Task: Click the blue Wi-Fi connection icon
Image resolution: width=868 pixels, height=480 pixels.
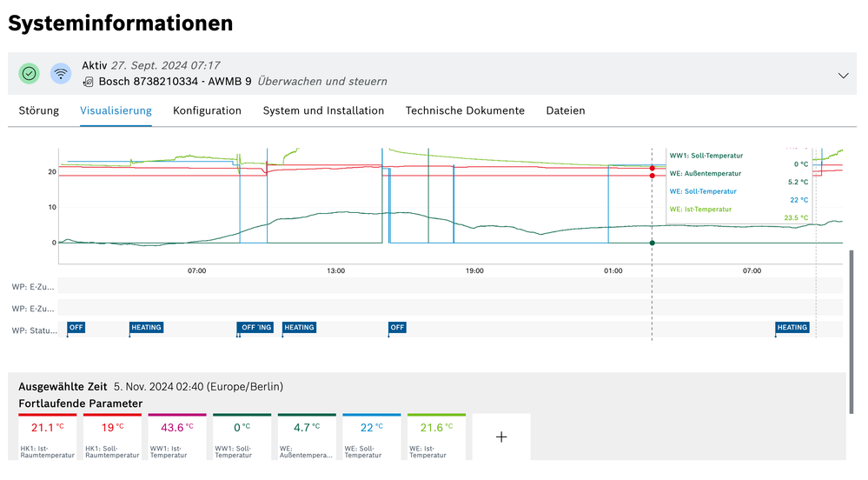Action: pos(61,74)
